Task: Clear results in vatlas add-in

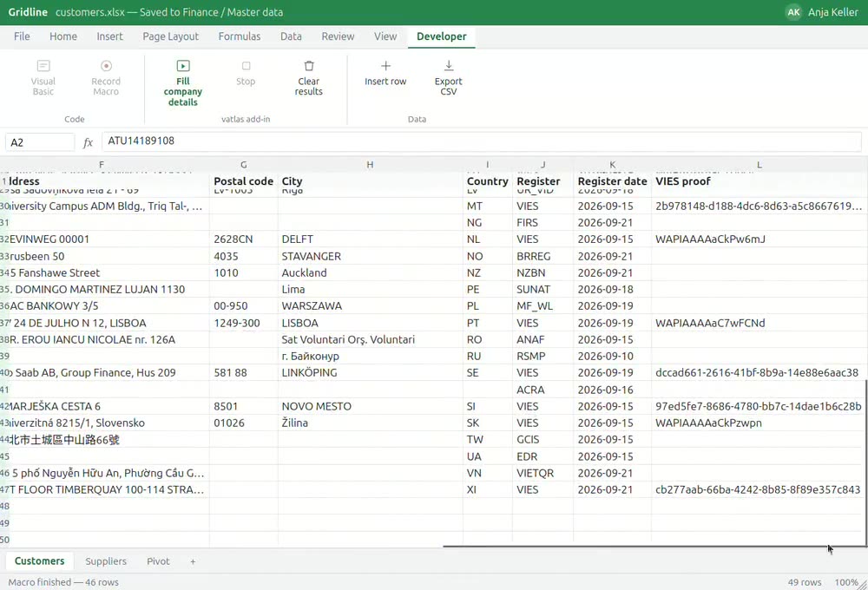Action: tap(308, 77)
